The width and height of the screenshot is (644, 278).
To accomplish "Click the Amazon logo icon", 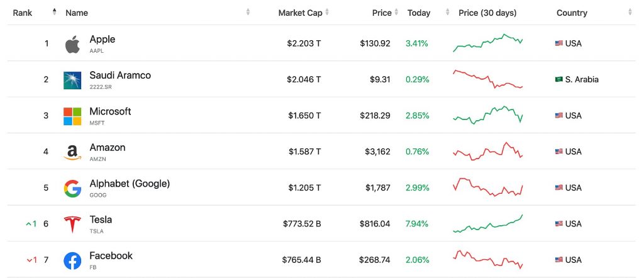I will click(x=72, y=152).
